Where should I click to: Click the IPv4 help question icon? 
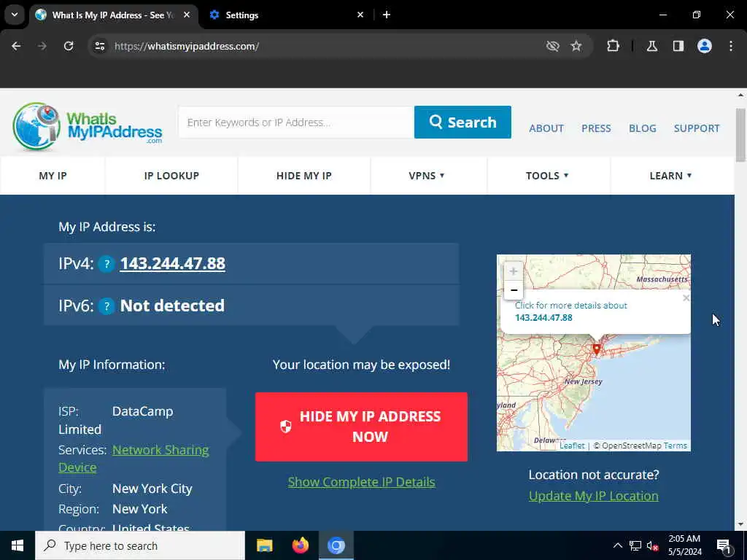coord(107,264)
